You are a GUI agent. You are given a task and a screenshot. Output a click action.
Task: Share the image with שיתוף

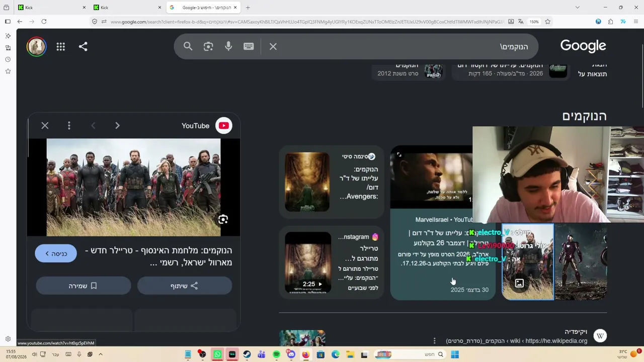click(x=185, y=286)
